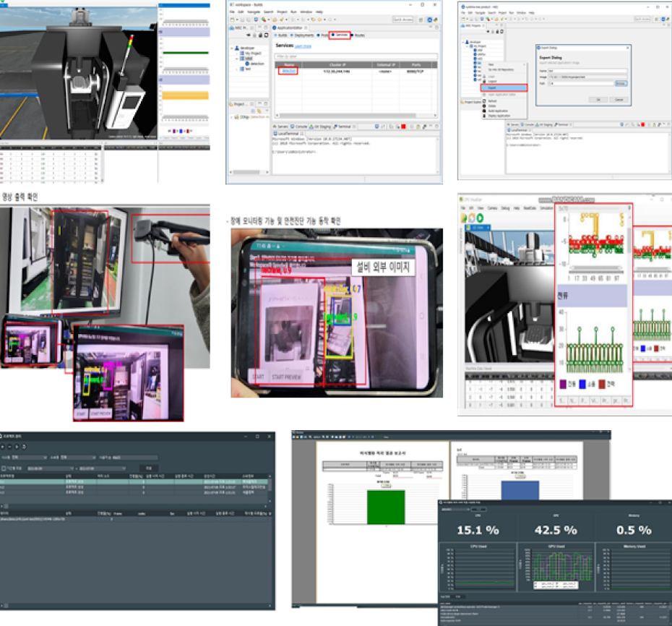
Task: Expand the developer node in project tree
Action: point(233,48)
